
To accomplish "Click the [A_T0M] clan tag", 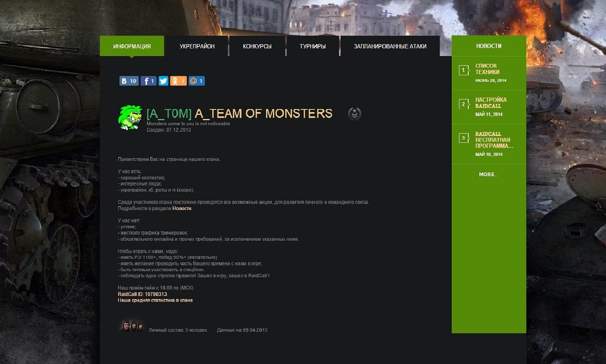I will (169, 113).
